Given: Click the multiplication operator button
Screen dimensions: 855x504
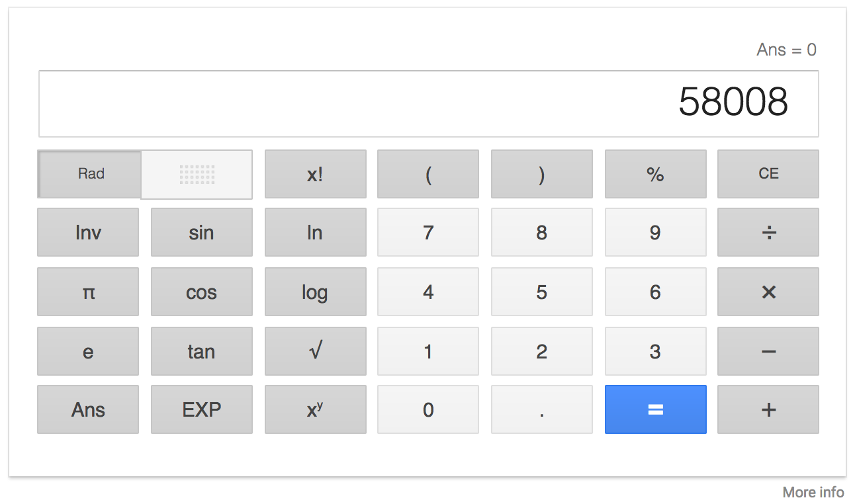Looking at the screenshot, I should 768,292.
